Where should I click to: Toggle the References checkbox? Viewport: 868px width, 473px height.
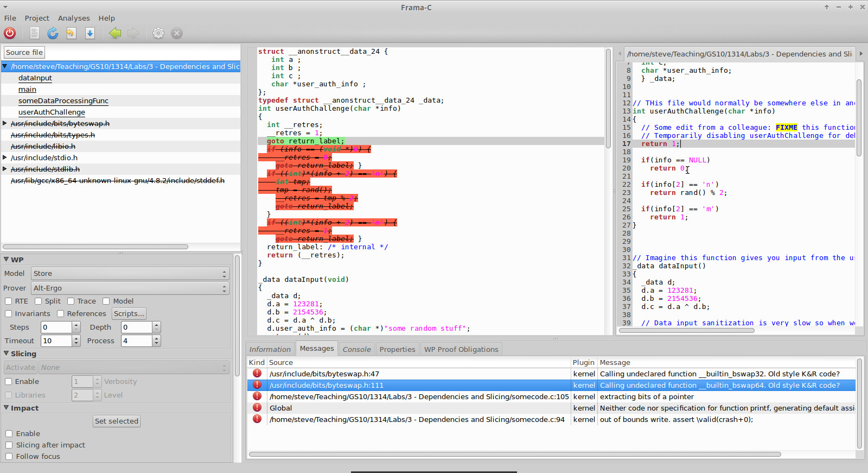[61, 314]
